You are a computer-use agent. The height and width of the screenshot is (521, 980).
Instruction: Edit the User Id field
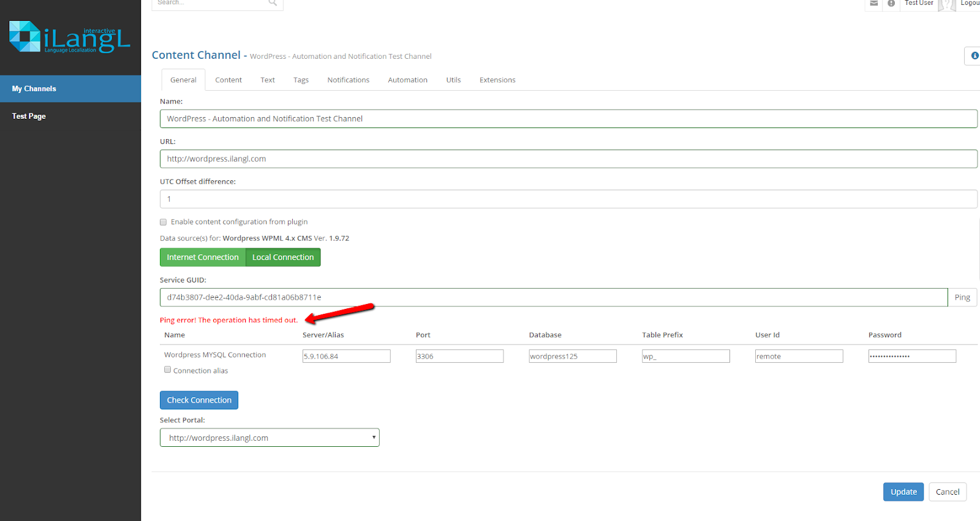799,356
